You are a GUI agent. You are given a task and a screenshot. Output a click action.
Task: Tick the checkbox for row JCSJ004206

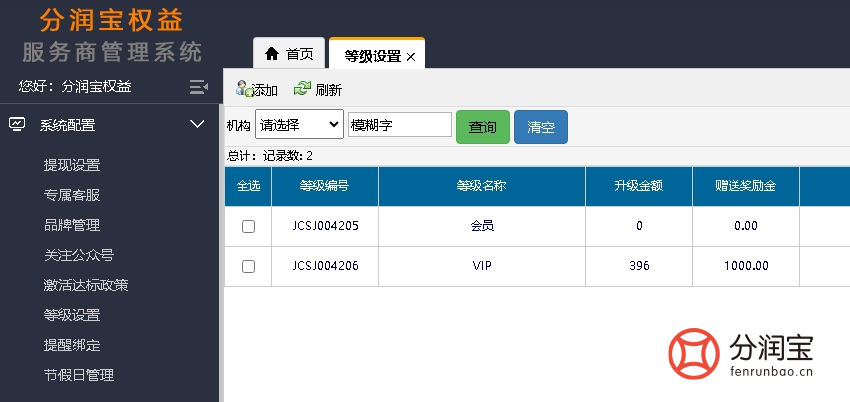pyautogui.click(x=248, y=266)
